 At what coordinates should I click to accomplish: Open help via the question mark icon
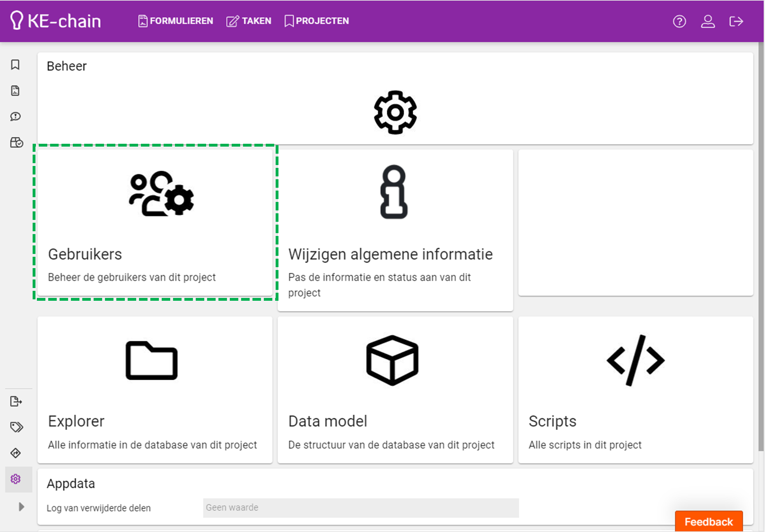pos(679,21)
